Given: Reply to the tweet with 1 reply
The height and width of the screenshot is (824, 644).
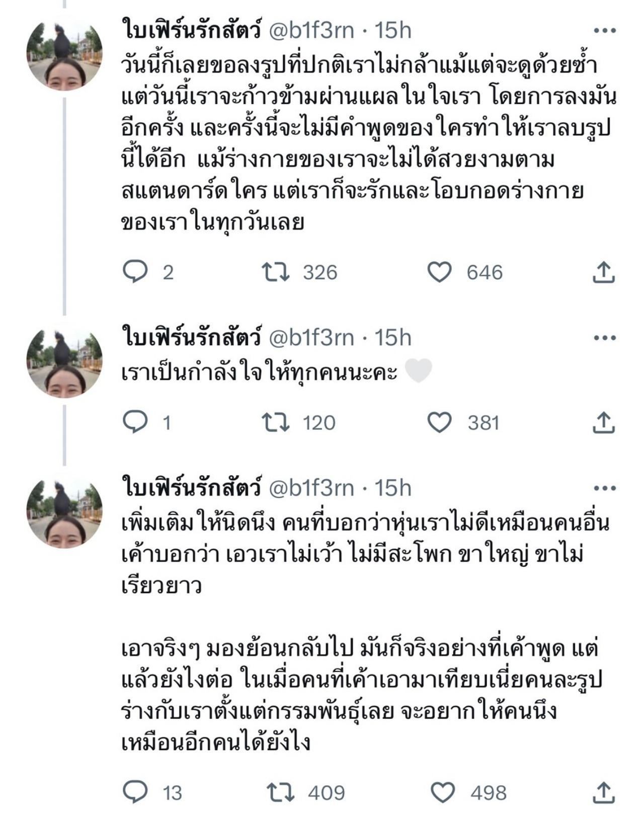Looking at the screenshot, I should [x=135, y=422].
